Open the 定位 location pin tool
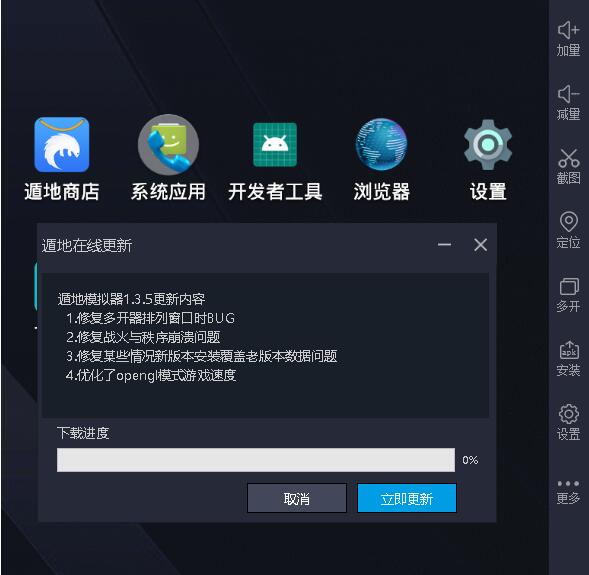The image size is (589, 575). tap(568, 230)
